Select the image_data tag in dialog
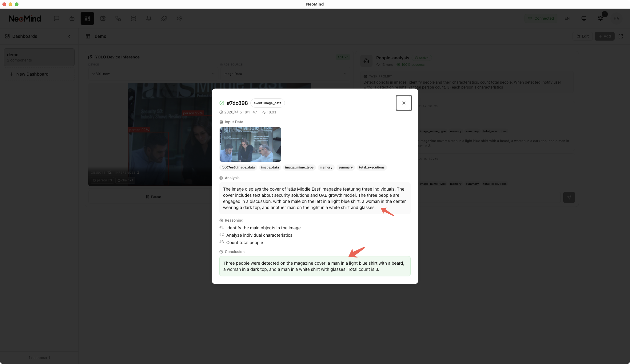 point(270,168)
